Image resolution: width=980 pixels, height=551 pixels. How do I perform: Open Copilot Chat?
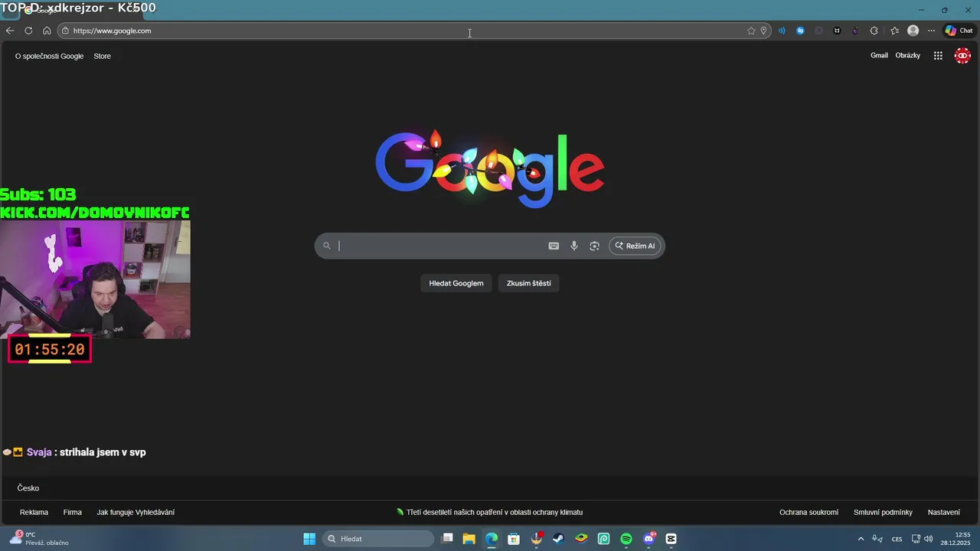[959, 31]
